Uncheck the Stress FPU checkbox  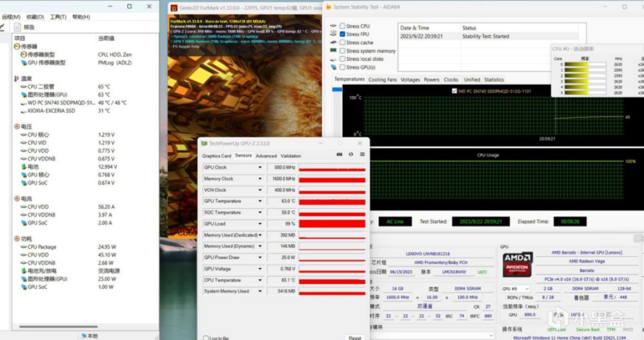point(342,34)
